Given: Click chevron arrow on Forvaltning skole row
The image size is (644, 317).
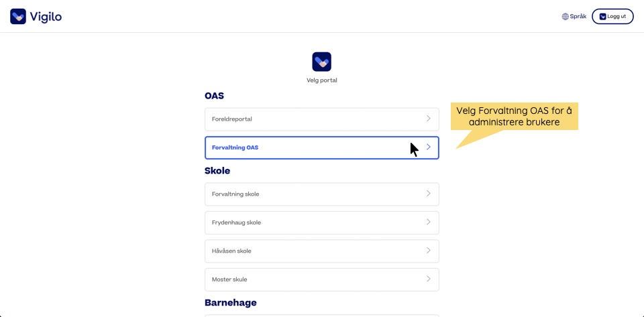Looking at the screenshot, I should (x=428, y=194).
